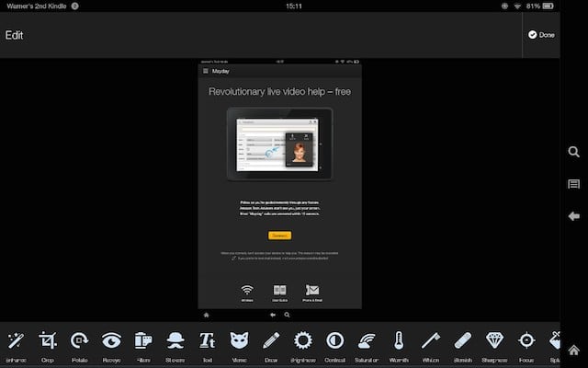Choose the Rotate tool
Viewport: 588px width, 368px height.
[80, 347]
